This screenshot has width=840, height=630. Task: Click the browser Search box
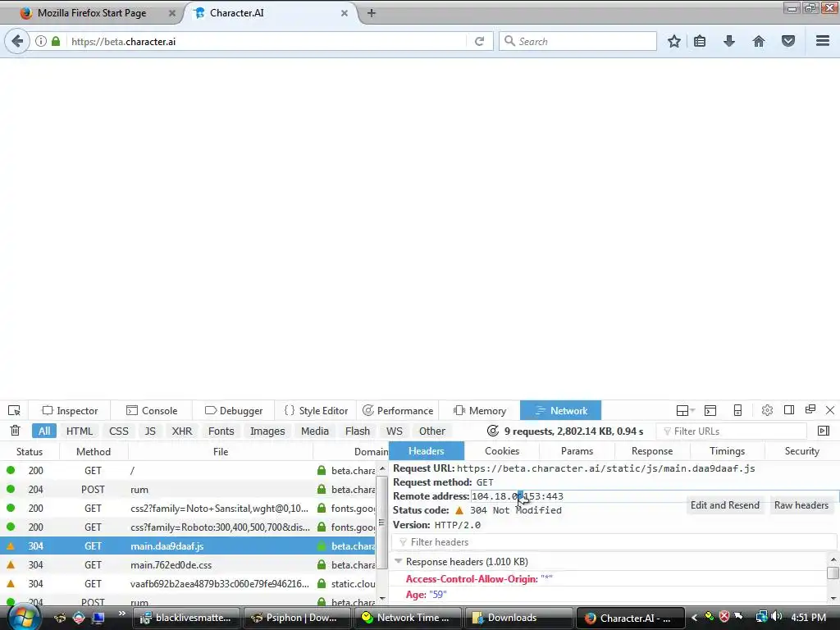[x=577, y=41]
